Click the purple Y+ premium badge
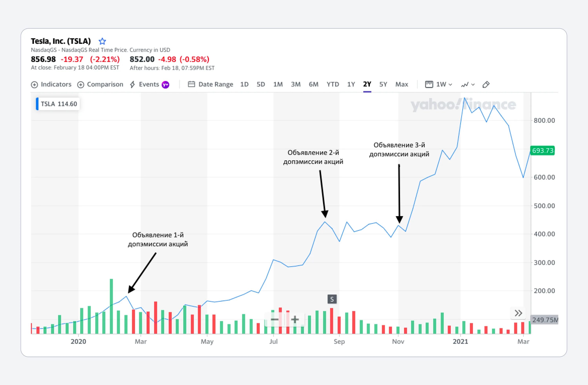 [x=165, y=85]
